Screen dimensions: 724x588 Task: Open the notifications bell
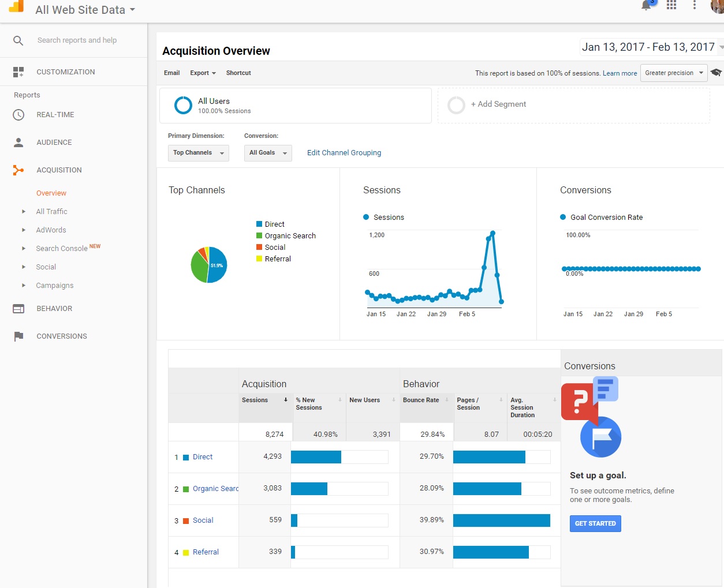click(x=646, y=6)
